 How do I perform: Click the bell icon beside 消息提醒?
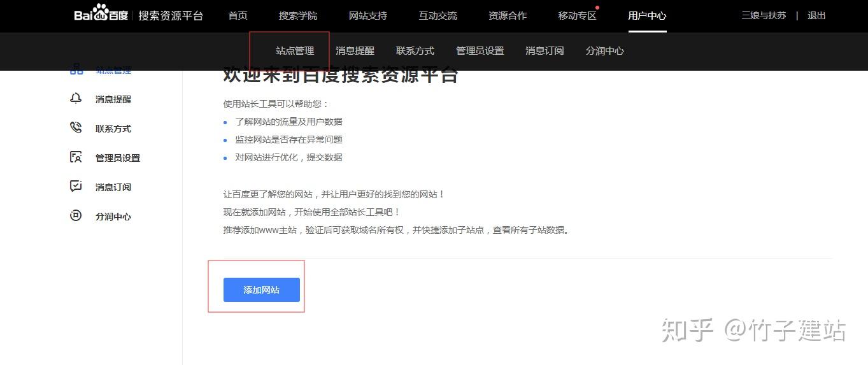click(x=76, y=99)
